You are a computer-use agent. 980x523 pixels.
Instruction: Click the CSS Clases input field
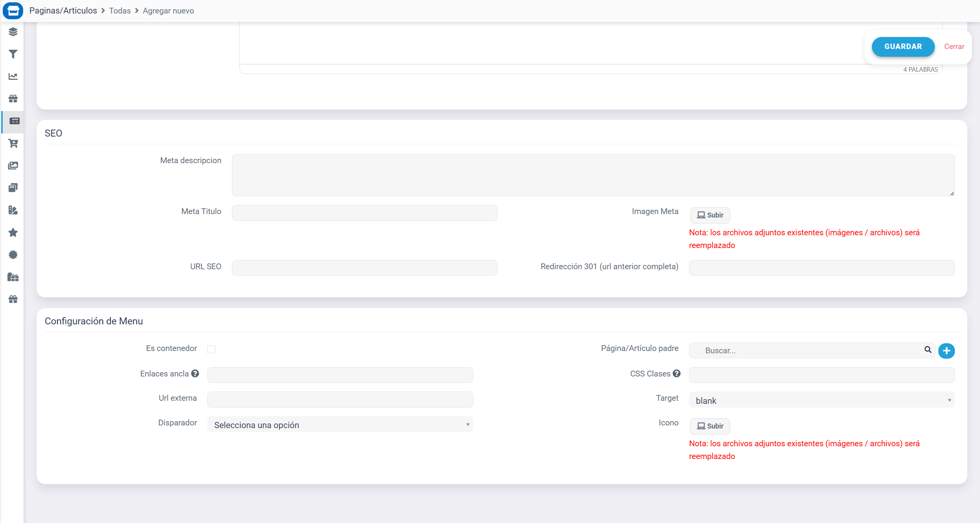(821, 375)
